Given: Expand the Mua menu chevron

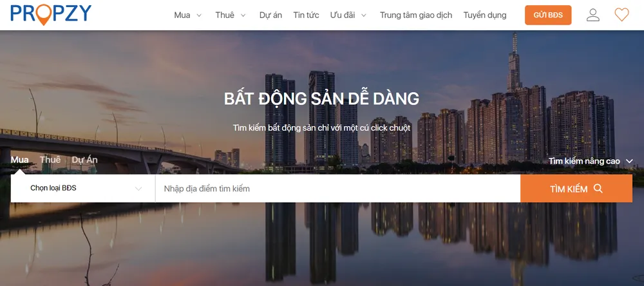Looking at the screenshot, I should coord(199,15).
